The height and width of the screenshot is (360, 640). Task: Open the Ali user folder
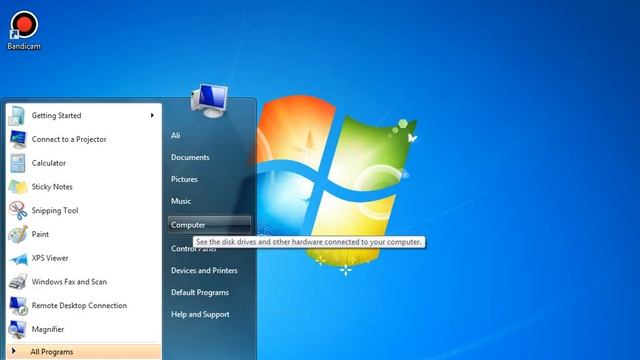coord(176,136)
